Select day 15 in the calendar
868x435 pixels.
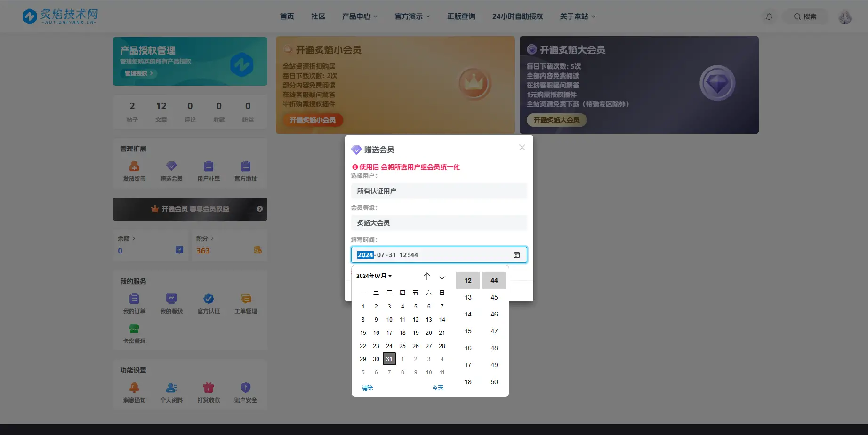(363, 333)
